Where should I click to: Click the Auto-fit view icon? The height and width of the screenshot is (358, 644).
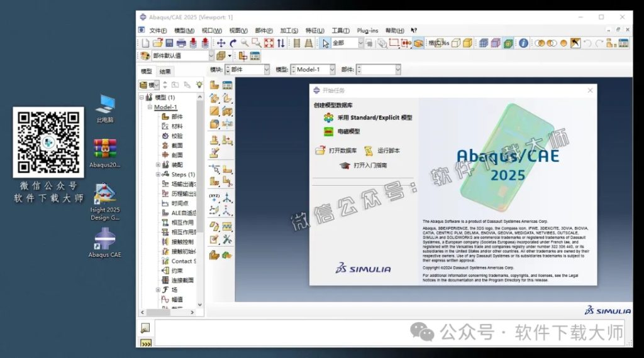click(269, 43)
